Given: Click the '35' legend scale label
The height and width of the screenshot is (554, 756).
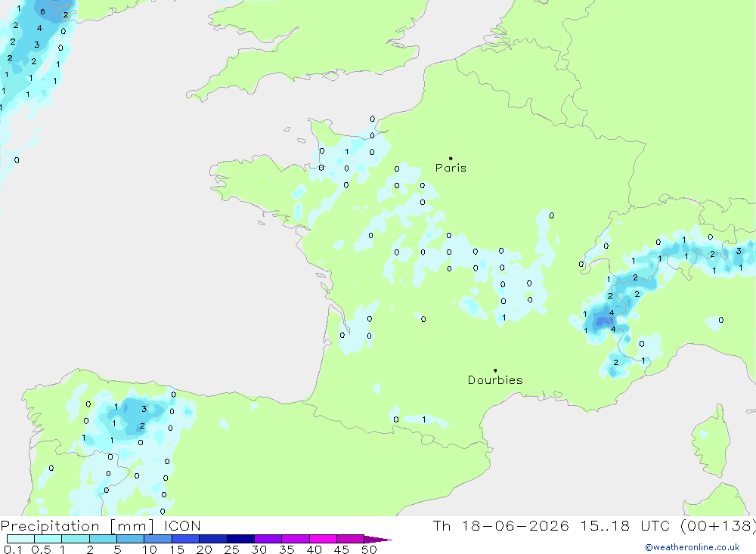Looking at the screenshot, I should click(287, 549).
